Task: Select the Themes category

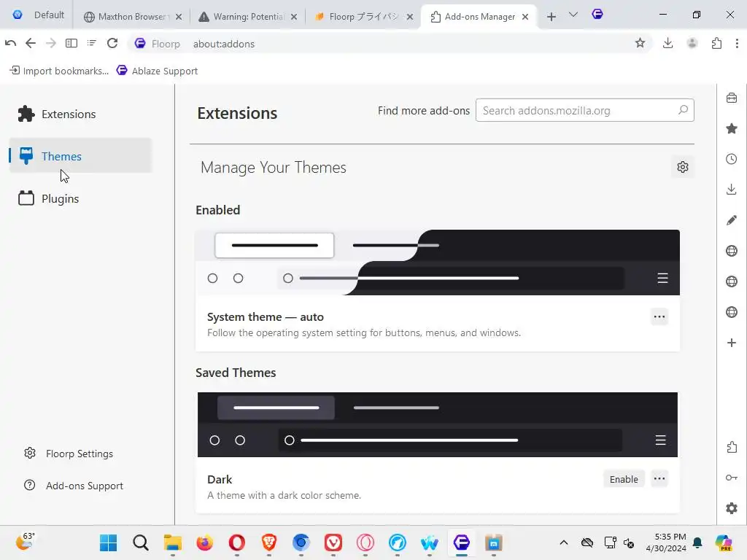Action: point(80,156)
